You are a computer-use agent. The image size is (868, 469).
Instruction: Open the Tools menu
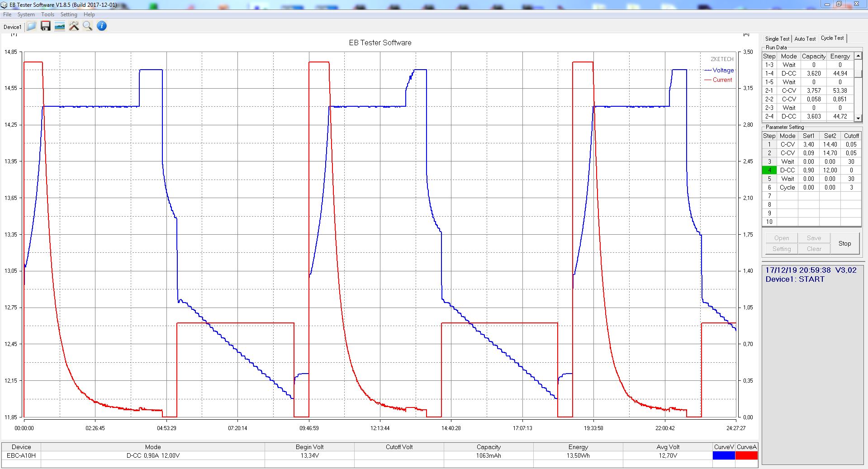pyautogui.click(x=47, y=14)
